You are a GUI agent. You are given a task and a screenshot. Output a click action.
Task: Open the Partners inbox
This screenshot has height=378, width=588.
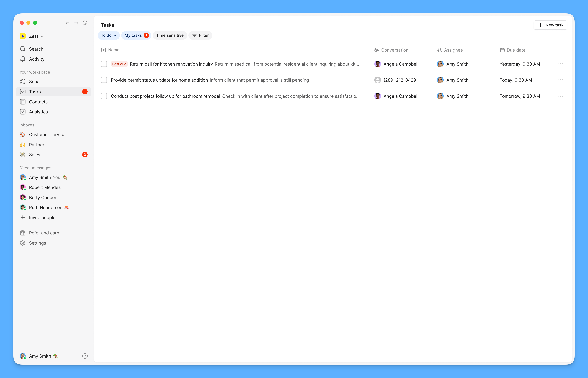53,145
